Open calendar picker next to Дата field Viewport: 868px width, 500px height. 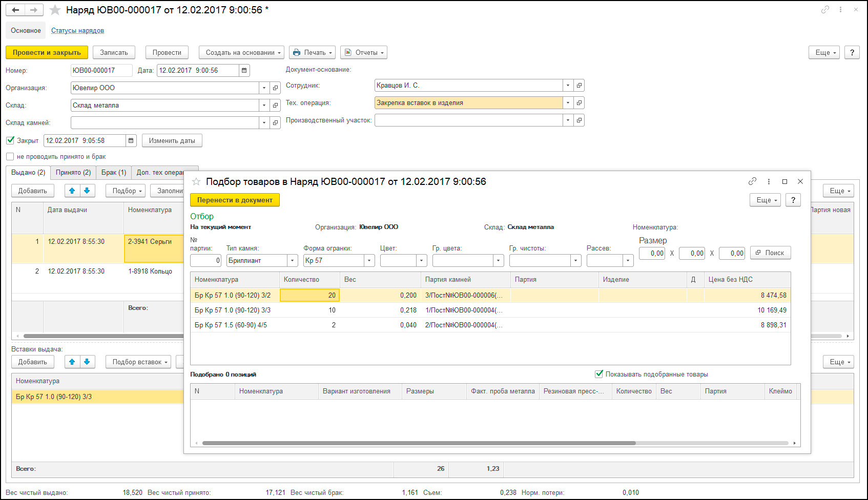click(244, 71)
